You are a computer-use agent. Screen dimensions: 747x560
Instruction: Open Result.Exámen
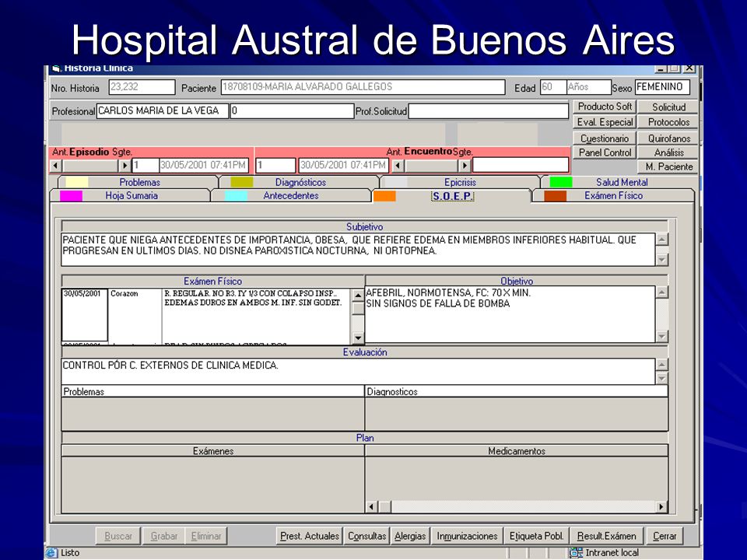pos(606,536)
